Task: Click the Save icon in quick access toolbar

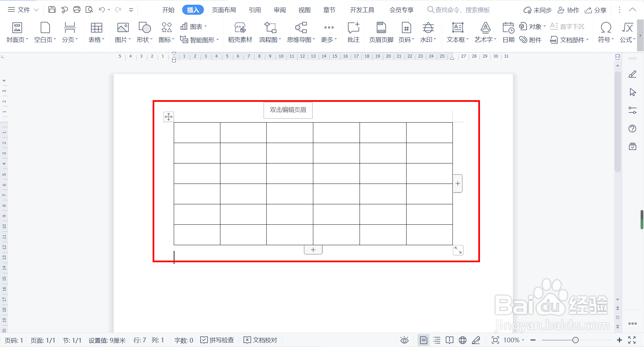Action: 52,10
